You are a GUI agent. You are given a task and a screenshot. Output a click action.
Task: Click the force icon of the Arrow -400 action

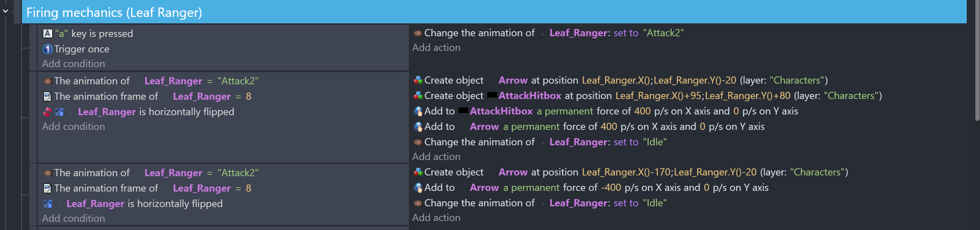(418, 188)
